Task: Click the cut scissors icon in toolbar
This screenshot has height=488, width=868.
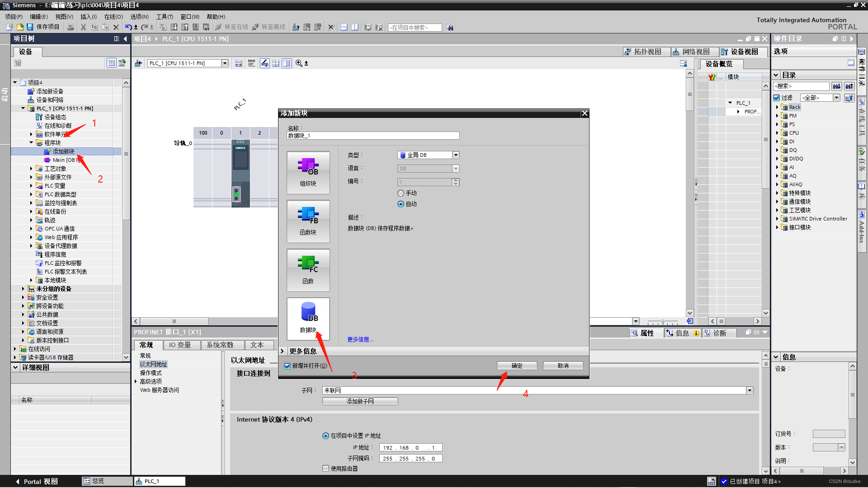Action: [x=83, y=27]
